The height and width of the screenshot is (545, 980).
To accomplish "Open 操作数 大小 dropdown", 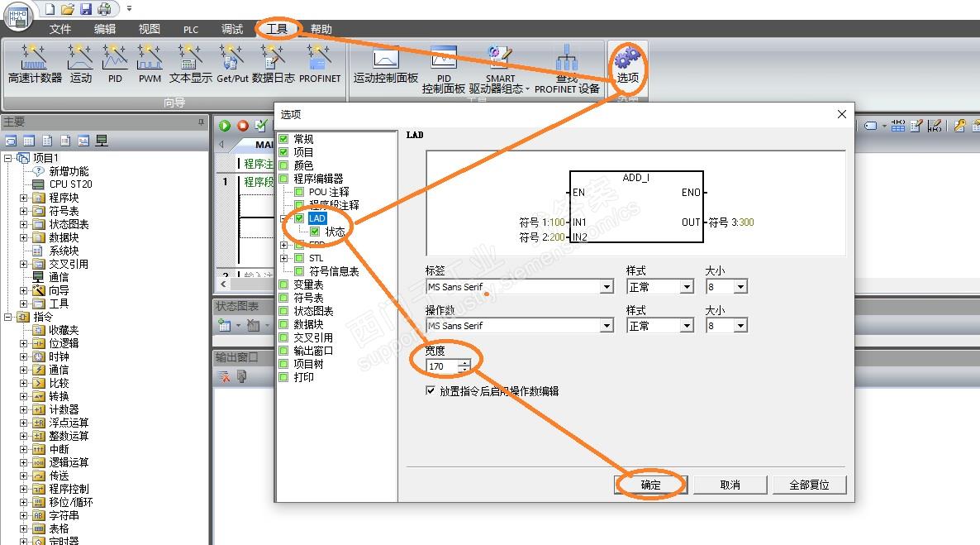I will (740, 325).
